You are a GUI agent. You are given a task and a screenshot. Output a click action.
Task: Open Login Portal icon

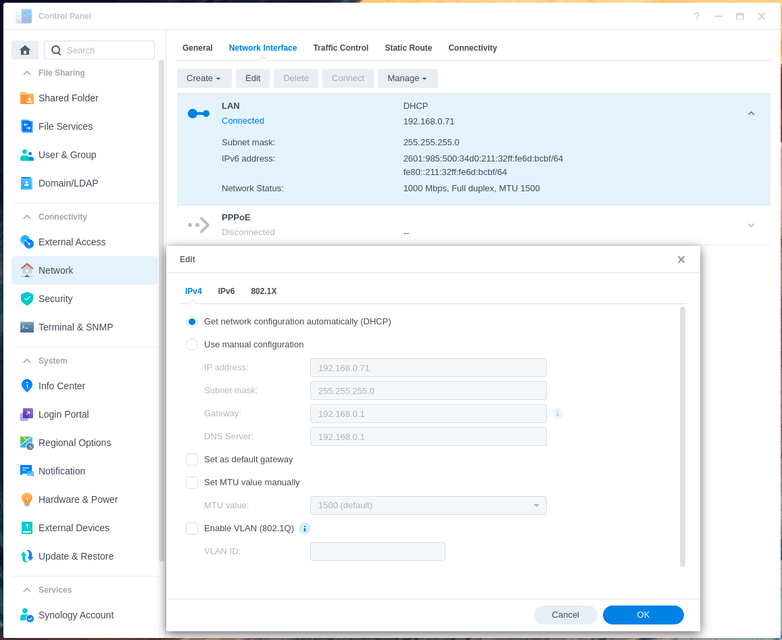(26, 414)
